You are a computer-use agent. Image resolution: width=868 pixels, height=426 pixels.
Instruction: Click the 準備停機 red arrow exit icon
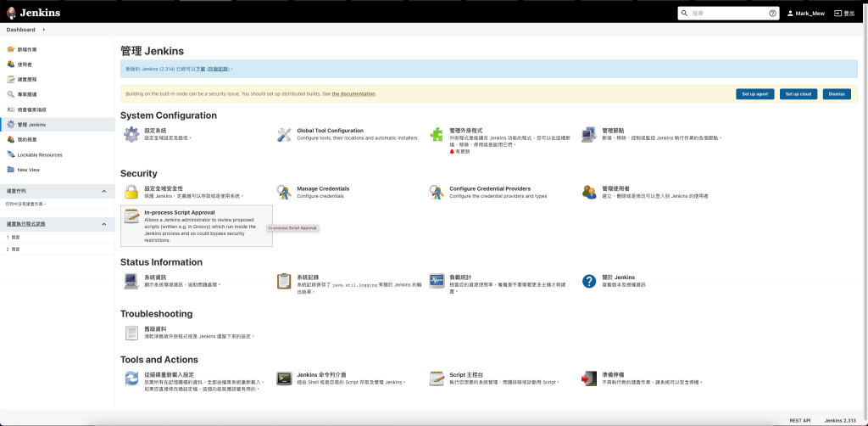click(589, 378)
